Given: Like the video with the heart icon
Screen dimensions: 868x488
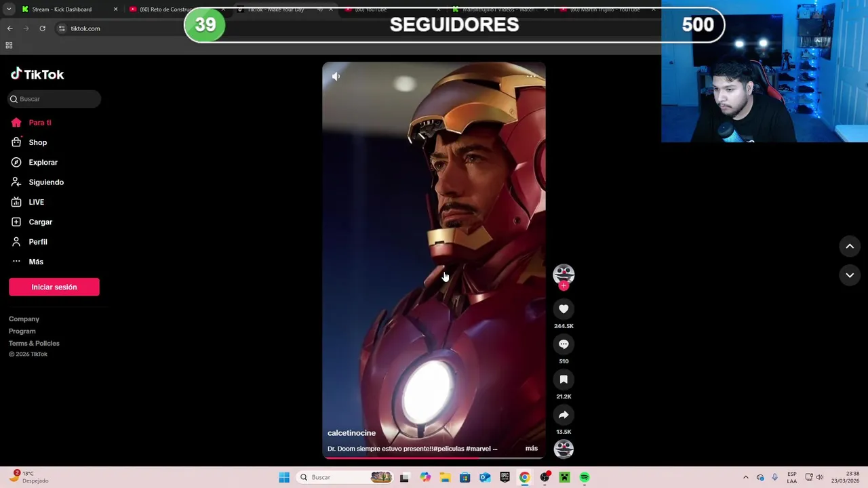Looking at the screenshot, I should coord(564,309).
